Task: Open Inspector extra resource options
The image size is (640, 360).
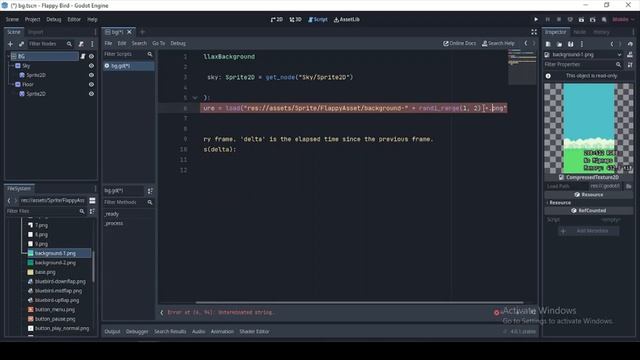Action: click(582, 44)
